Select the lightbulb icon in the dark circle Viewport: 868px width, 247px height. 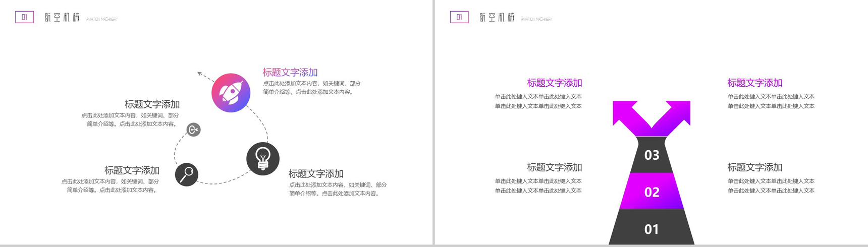pyautogui.click(x=262, y=159)
